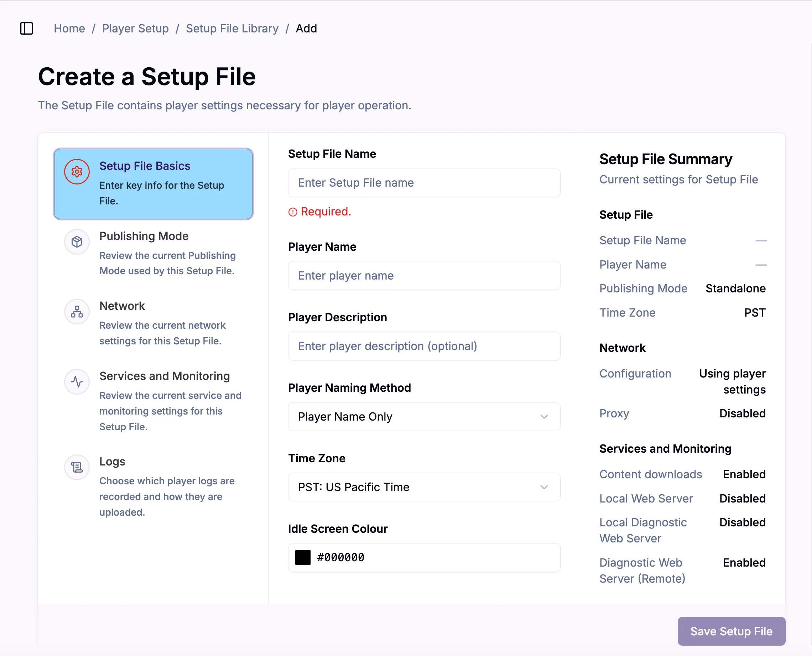Image resolution: width=812 pixels, height=656 pixels.
Task: Click the Setup File Basics gear icon
Action: pyautogui.click(x=77, y=172)
